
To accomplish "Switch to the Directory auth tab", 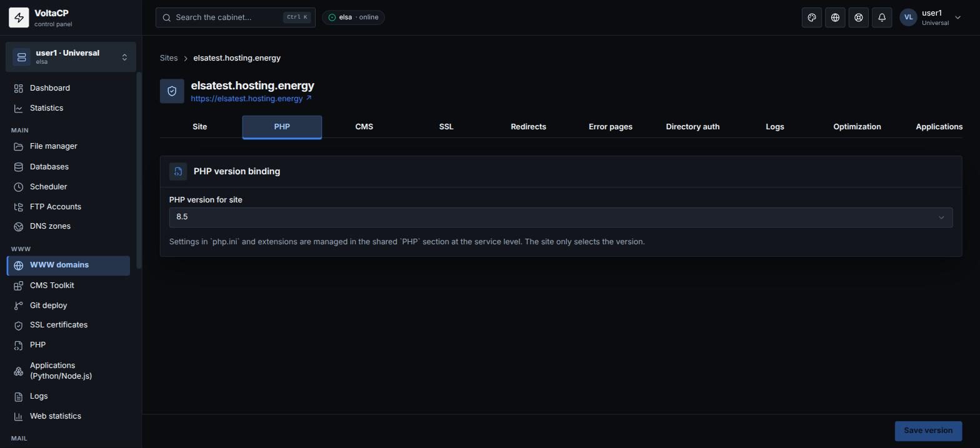I will point(692,127).
